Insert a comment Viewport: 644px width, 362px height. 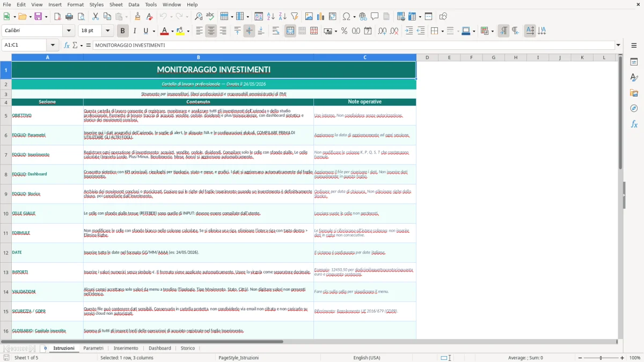coord(375,17)
